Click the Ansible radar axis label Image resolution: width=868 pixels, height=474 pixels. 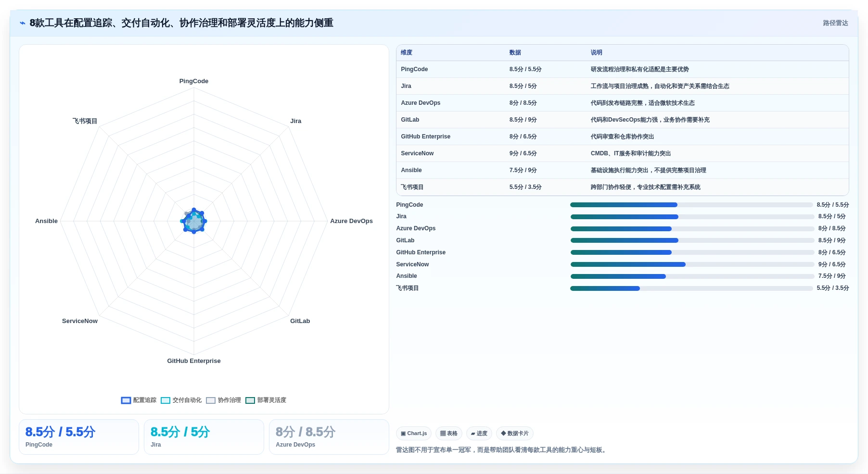pyautogui.click(x=46, y=221)
